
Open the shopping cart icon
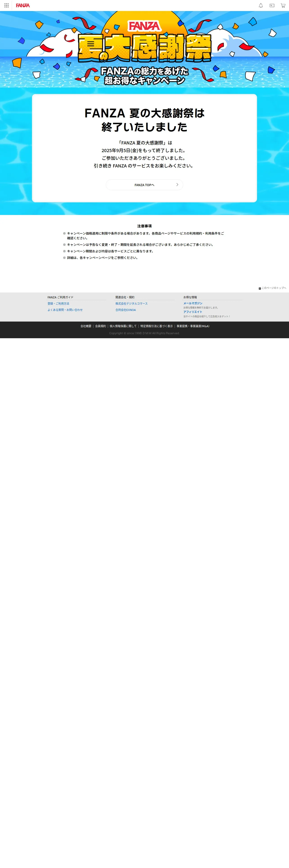(x=283, y=5)
